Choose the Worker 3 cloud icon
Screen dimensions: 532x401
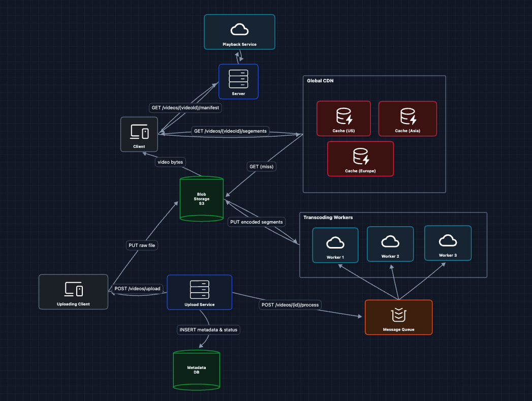coord(448,240)
